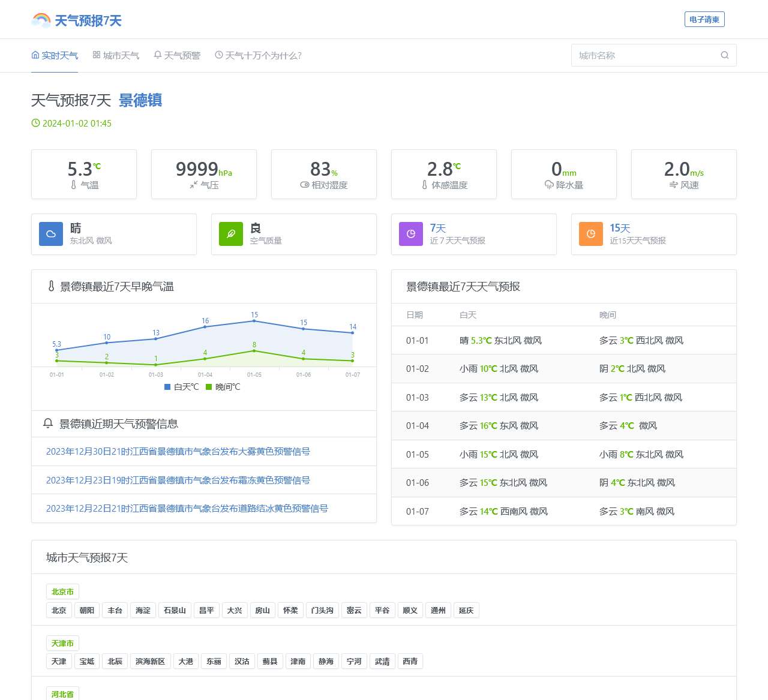The image size is (768, 700).
Task: Open the 武清 city tag
Action: point(382,661)
